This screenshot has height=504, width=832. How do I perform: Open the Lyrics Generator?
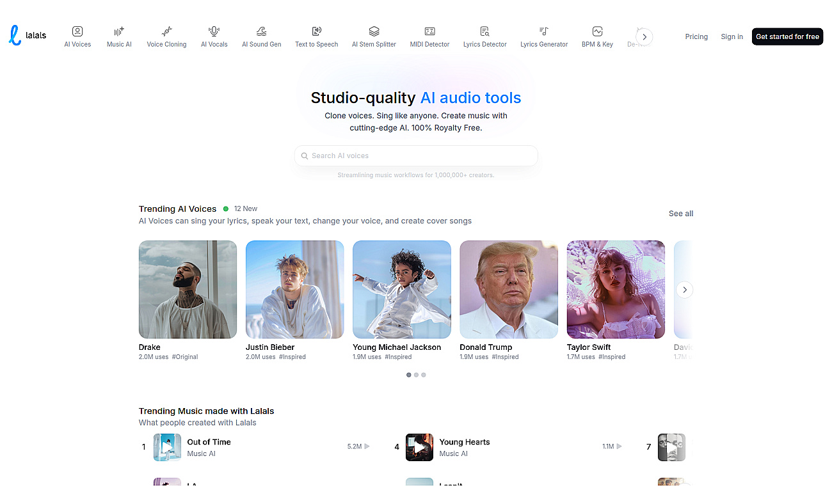pyautogui.click(x=544, y=36)
